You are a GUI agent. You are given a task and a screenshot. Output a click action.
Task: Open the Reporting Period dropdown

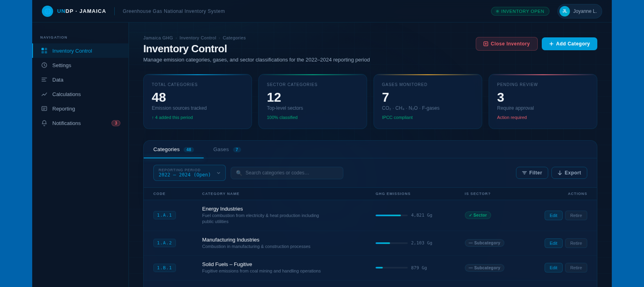point(189,173)
